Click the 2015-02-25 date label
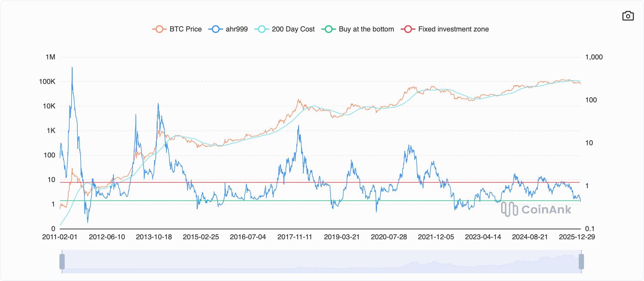This screenshot has height=281, width=644. [201, 237]
